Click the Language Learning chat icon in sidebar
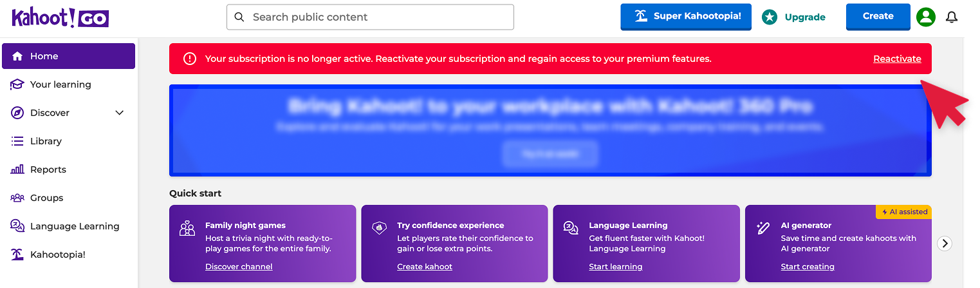The height and width of the screenshot is (288, 980). coord(17,226)
